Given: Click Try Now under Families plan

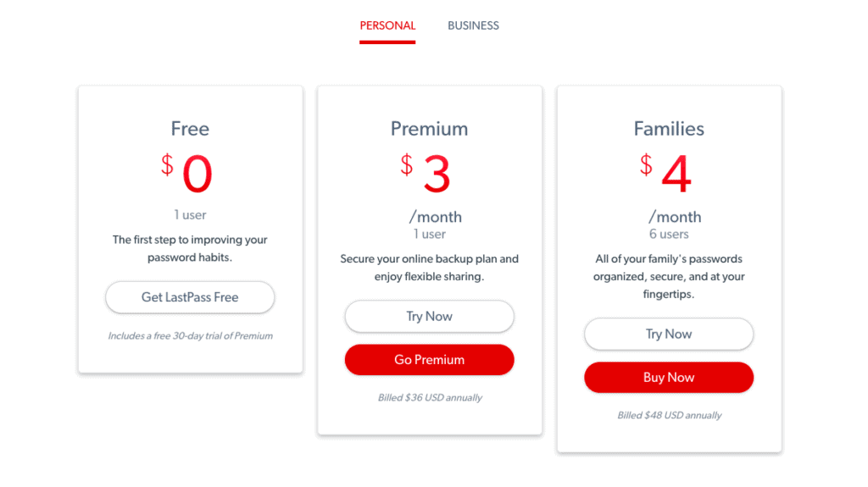Looking at the screenshot, I should [669, 335].
